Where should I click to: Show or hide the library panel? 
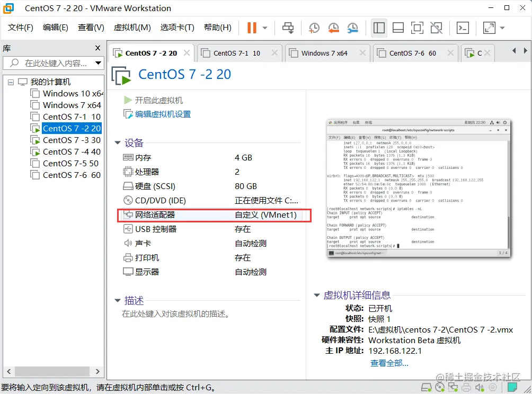point(379,28)
